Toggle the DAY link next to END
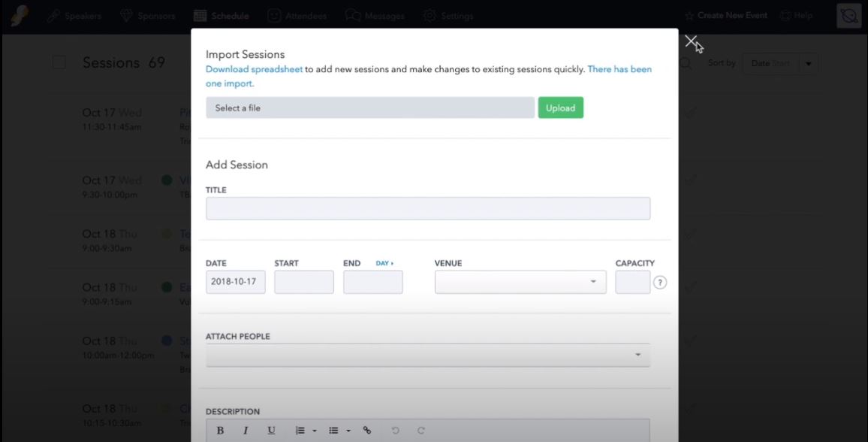This screenshot has height=442, width=868. pos(384,263)
